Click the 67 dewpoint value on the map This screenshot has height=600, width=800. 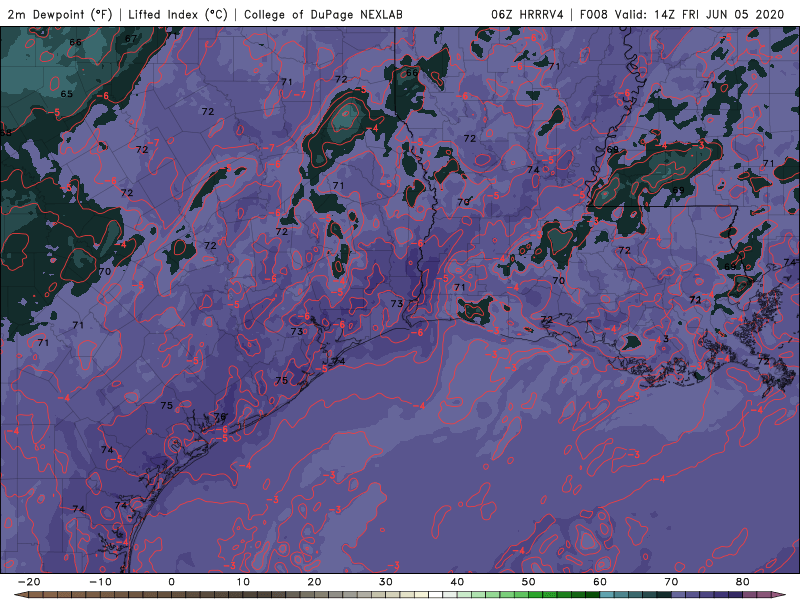click(x=131, y=38)
